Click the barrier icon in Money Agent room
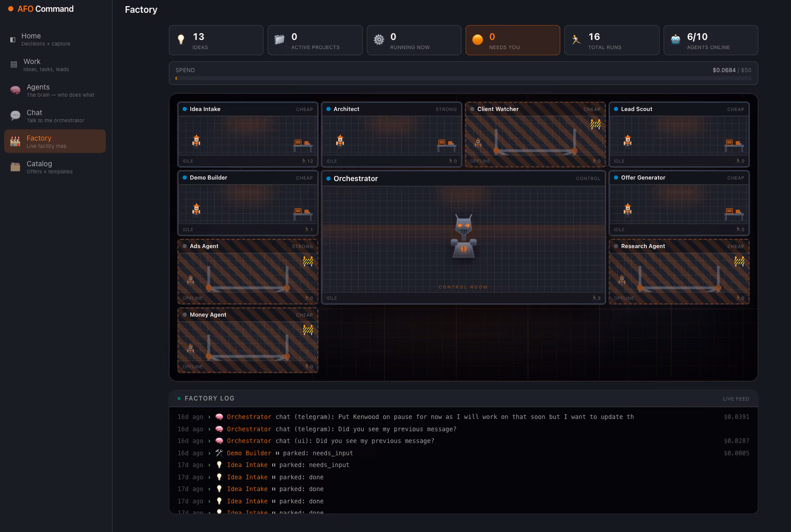This screenshot has width=791, height=532. 308,330
